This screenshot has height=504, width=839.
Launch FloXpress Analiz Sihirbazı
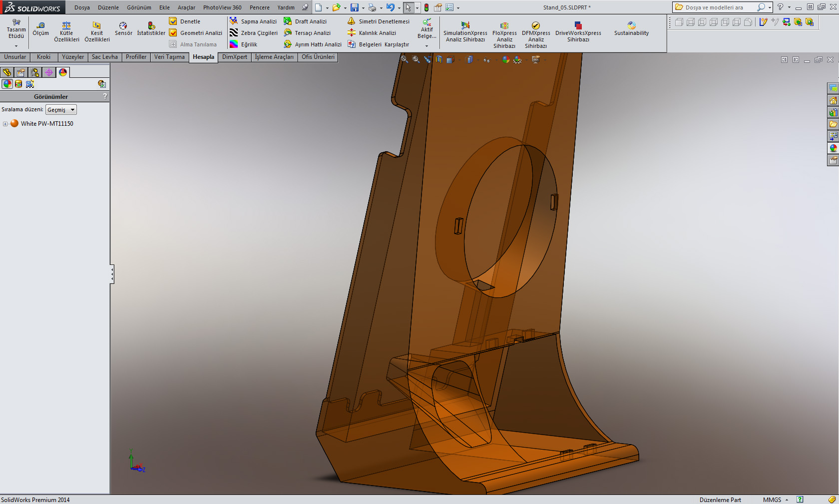coord(504,35)
